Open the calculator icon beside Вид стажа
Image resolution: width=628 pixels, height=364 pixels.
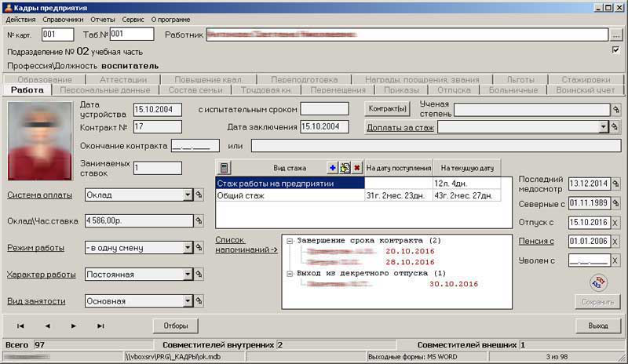tap(225, 168)
